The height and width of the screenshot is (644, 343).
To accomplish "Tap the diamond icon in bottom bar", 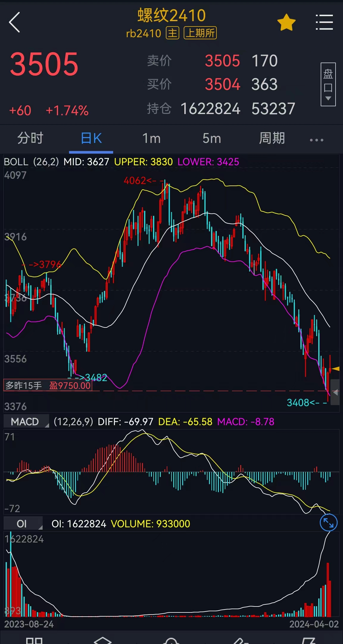I will click(102, 640).
